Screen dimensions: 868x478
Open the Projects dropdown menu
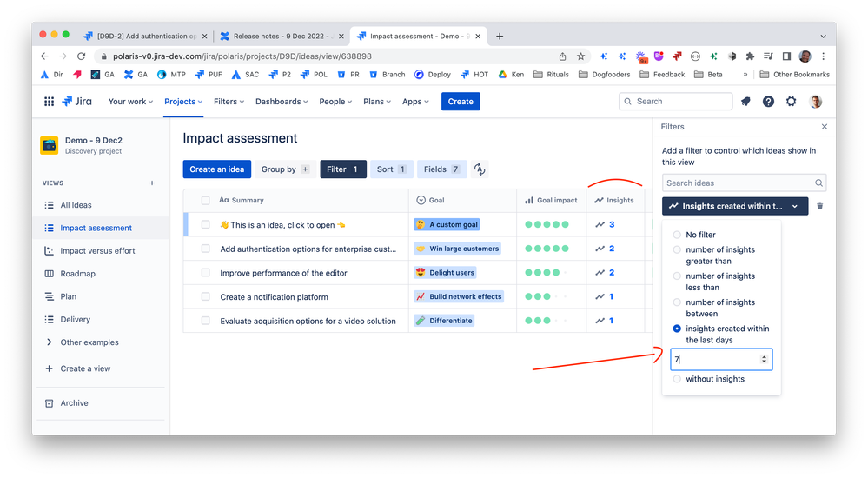tap(183, 102)
